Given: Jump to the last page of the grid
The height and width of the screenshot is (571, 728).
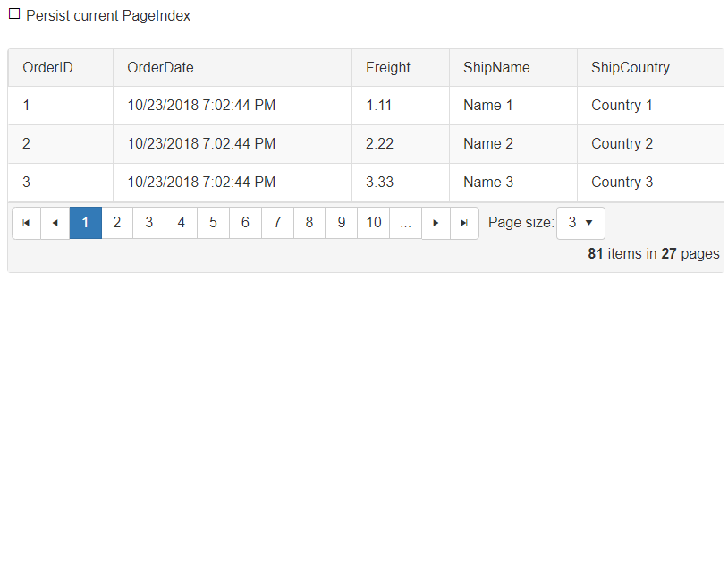Looking at the screenshot, I should point(464,223).
